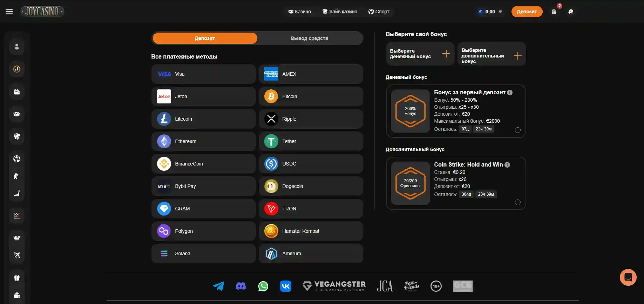Open the 777 slots icon in sidebar
The image size is (644, 304).
17,114
